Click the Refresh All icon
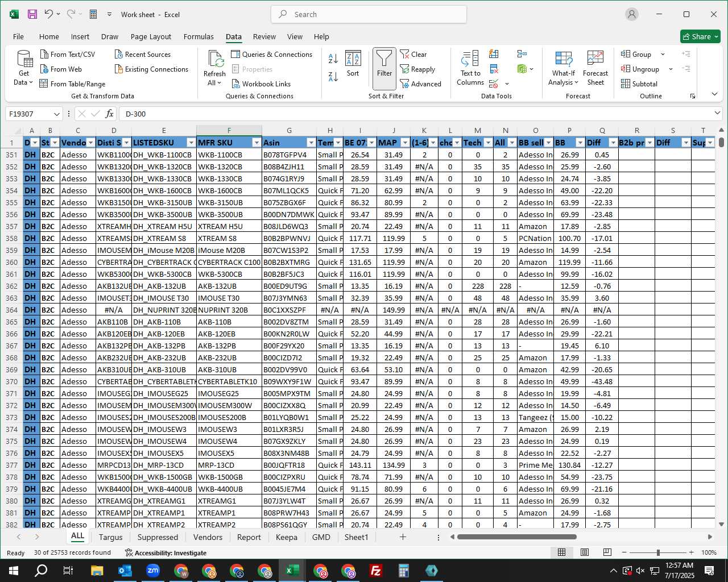 click(x=214, y=68)
